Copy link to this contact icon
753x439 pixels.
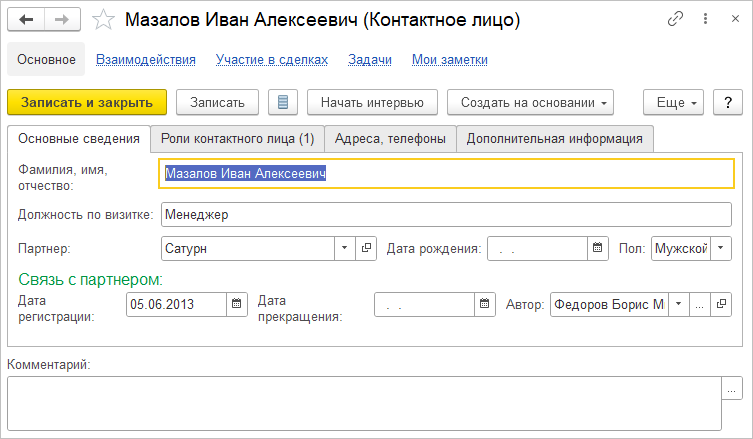coord(676,19)
